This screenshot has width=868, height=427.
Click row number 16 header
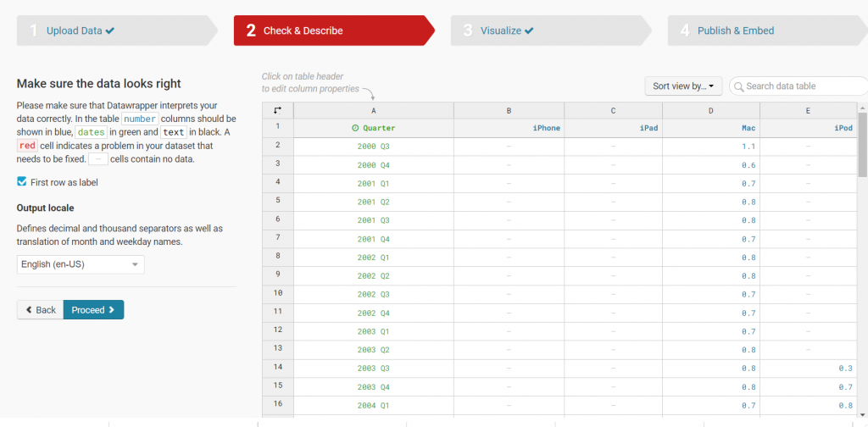(x=278, y=406)
